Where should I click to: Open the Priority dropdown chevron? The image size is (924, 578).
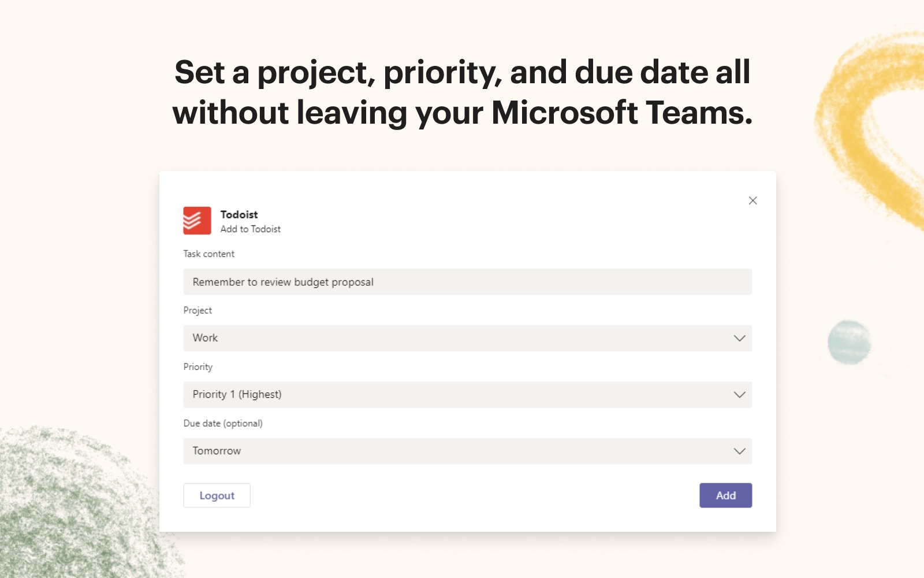coord(739,395)
